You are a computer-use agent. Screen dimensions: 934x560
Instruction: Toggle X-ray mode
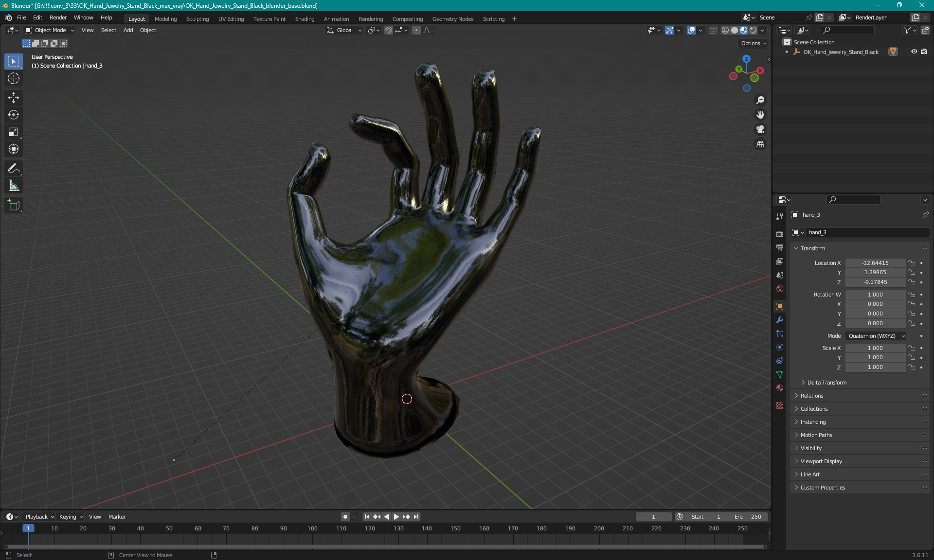pyautogui.click(x=713, y=30)
